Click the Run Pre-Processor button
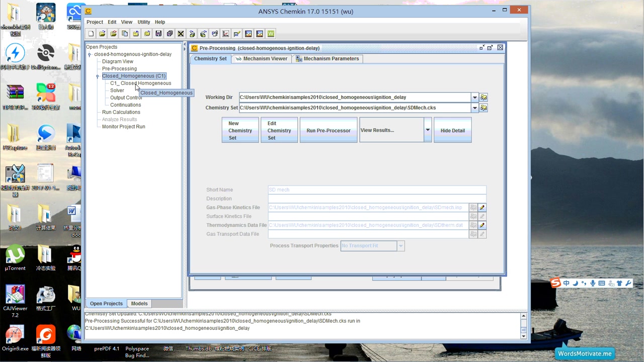Viewport: 644px width, 362px height. pyautogui.click(x=329, y=130)
